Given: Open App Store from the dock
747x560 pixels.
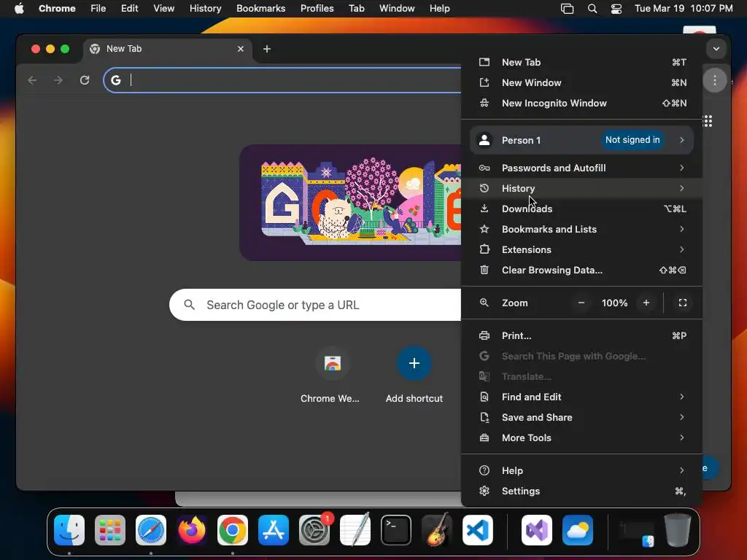Looking at the screenshot, I should pyautogui.click(x=274, y=530).
